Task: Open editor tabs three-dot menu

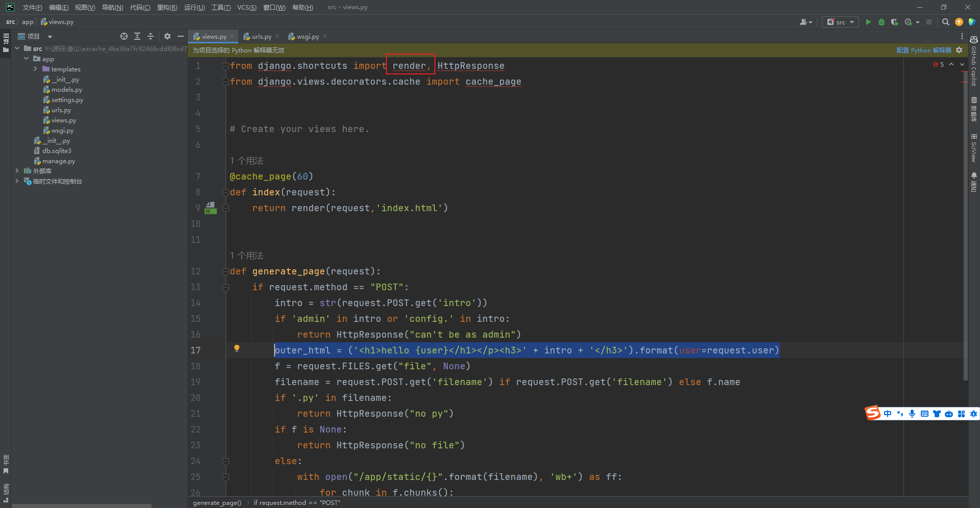Action: point(962,36)
